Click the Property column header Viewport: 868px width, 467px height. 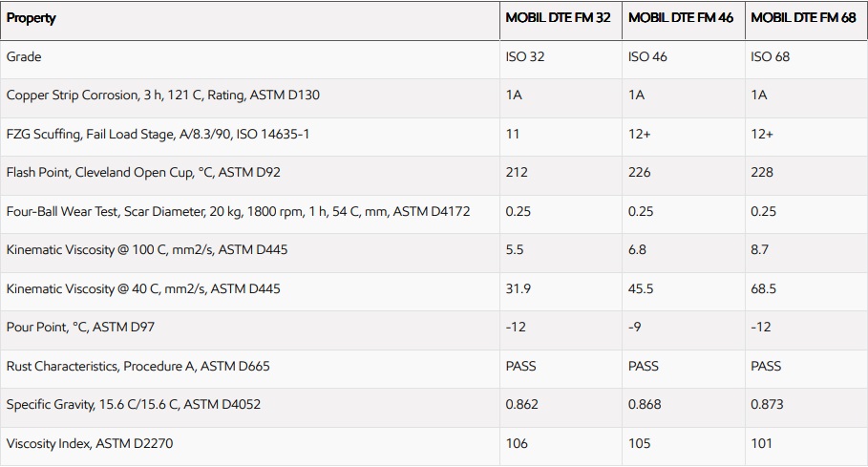coord(32,18)
